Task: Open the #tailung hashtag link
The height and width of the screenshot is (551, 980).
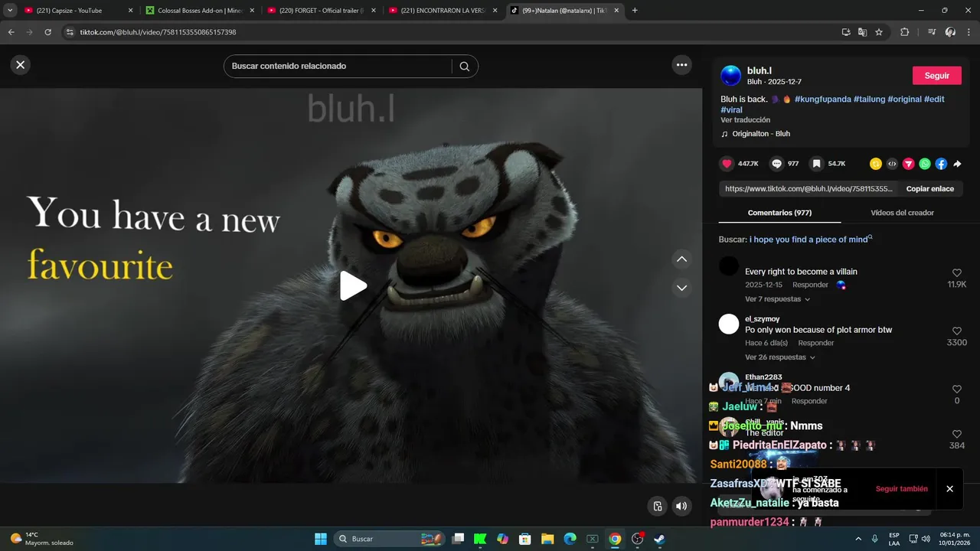Action: pyautogui.click(x=869, y=99)
